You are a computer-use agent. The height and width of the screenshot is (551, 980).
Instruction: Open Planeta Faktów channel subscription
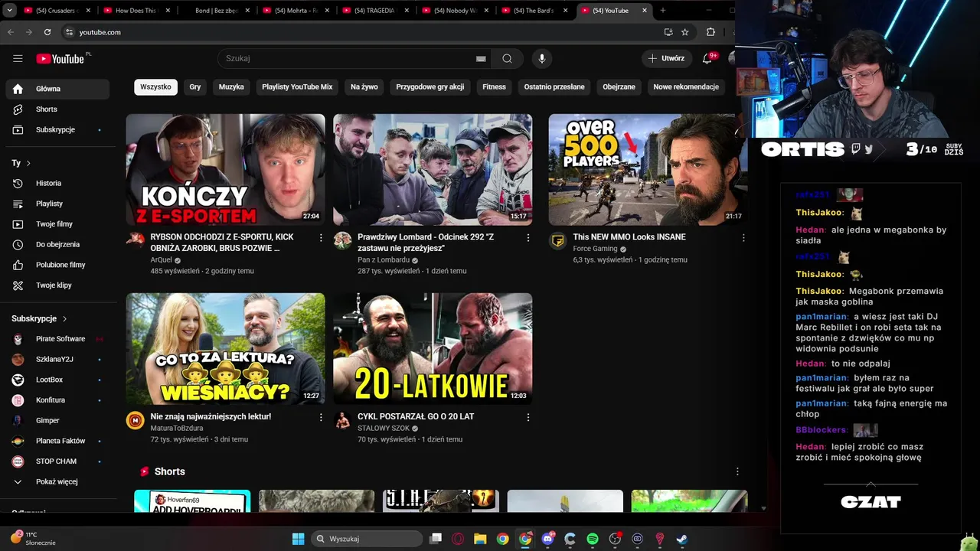[x=57, y=441]
